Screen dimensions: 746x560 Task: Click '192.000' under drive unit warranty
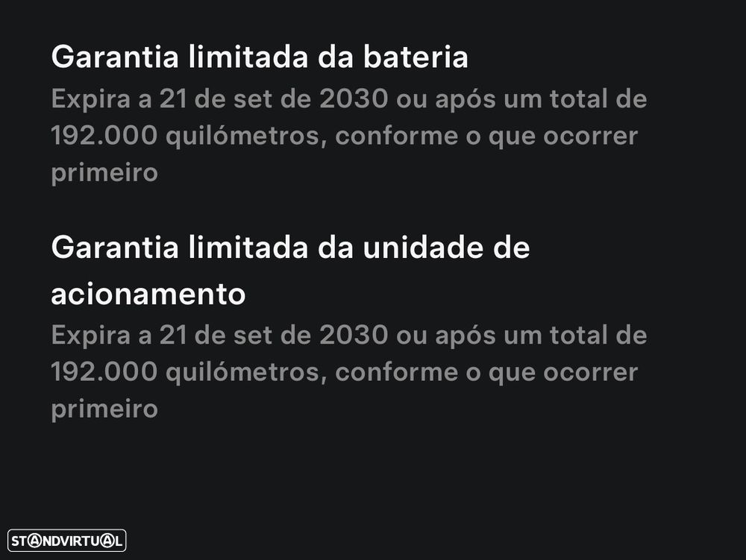tap(104, 371)
